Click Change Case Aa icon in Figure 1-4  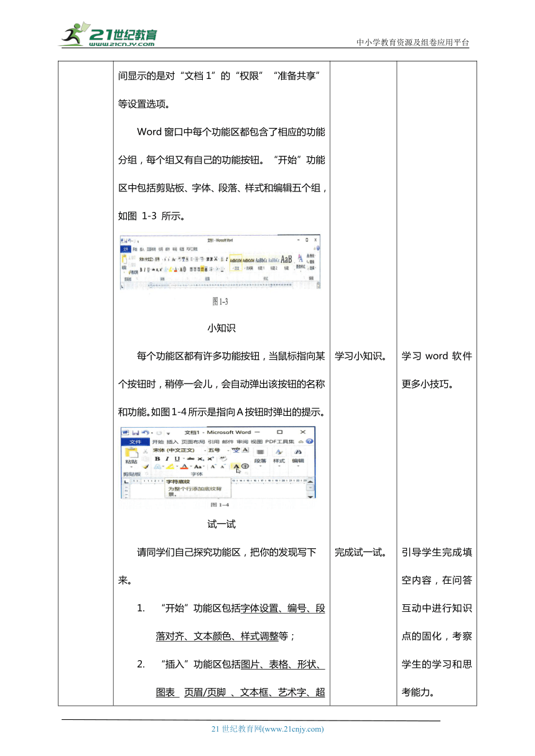pyautogui.click(x=198, y=466)
